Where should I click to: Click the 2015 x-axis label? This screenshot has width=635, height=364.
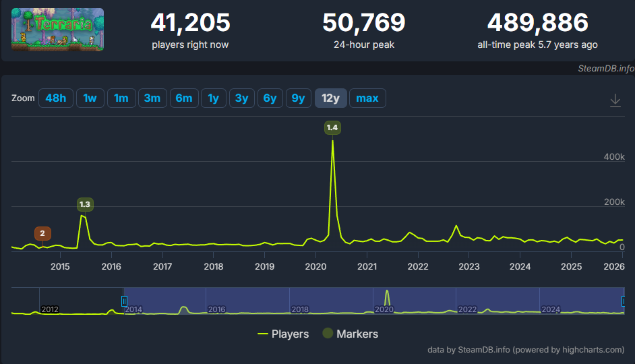pos(60,266)
